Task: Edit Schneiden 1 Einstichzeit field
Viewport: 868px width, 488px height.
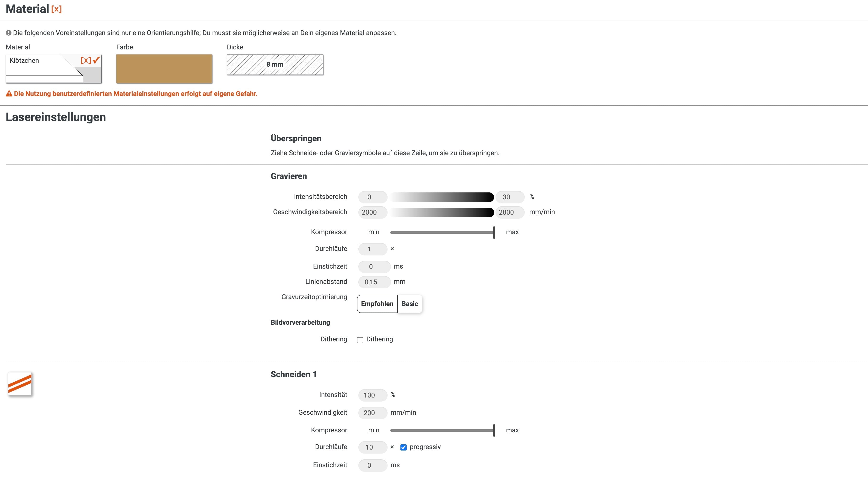Action: (373, 465)
